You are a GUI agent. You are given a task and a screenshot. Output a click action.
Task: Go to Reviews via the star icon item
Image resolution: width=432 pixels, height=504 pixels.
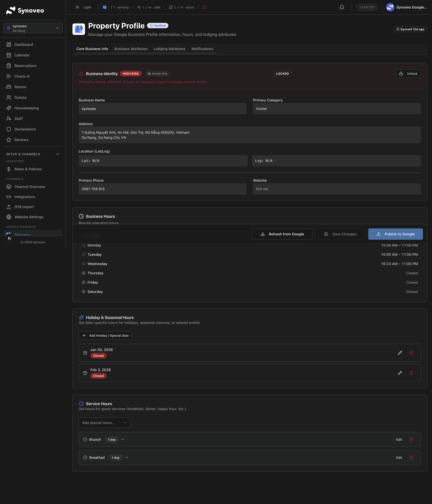coord(21,140)
